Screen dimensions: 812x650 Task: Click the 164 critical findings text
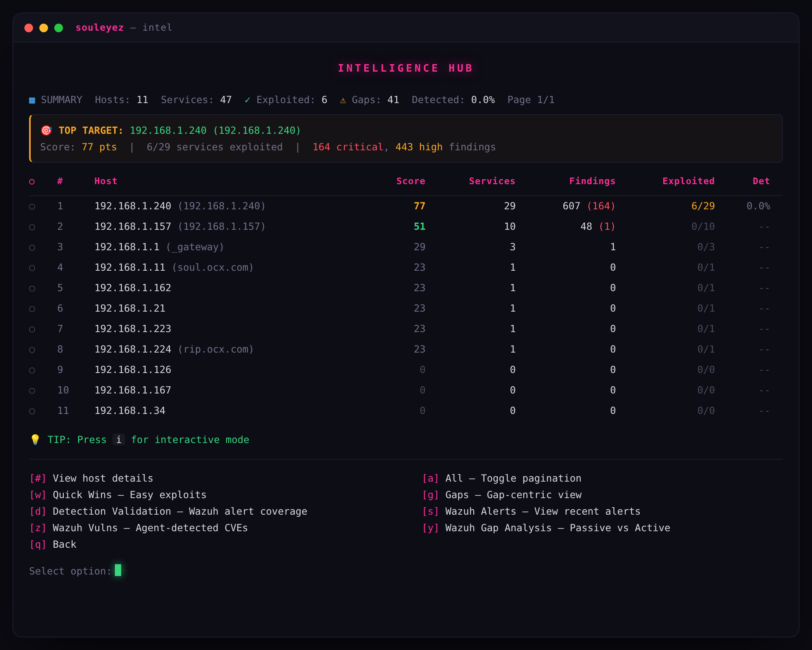(348, 147)
